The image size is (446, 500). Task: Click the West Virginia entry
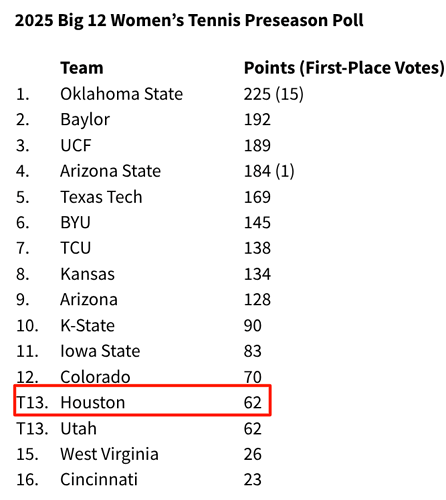pyautogui.click(x=109, y=454)
